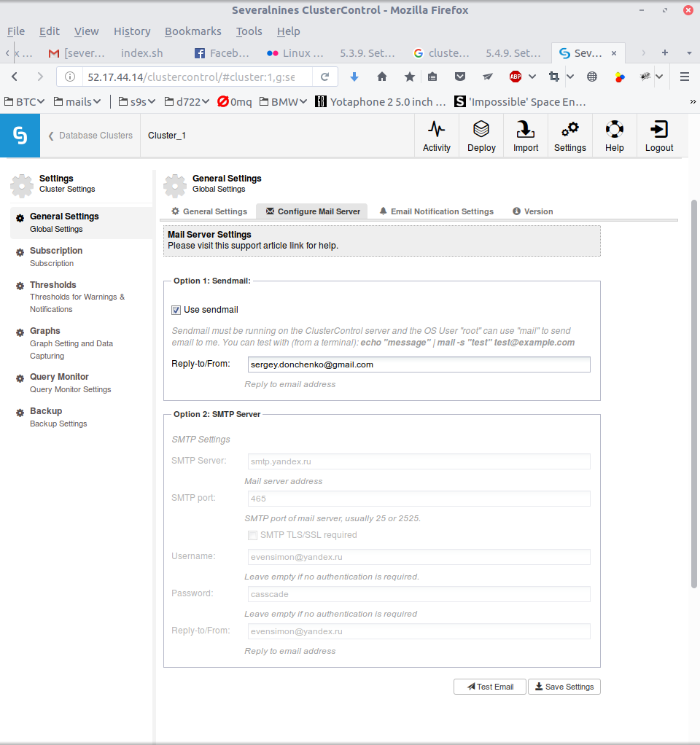This screenshot has width=700, height=745.
Task: Click the Adblock Plus ABP icon
Action: pos(516,77)
